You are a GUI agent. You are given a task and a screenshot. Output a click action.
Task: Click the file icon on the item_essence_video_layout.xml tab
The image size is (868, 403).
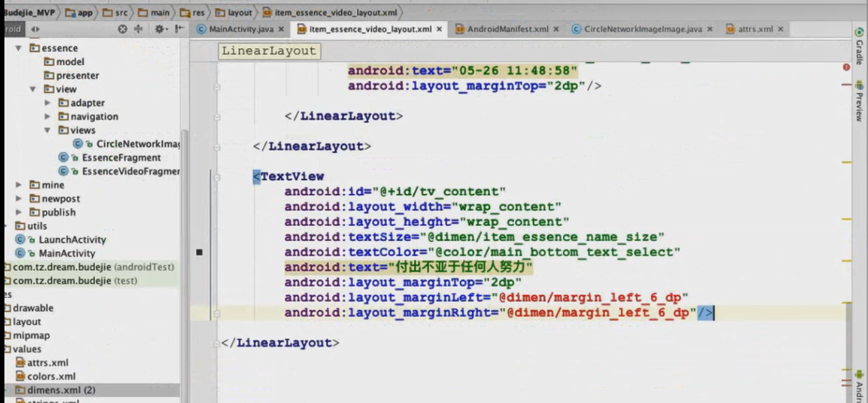[x=302, y=29]
